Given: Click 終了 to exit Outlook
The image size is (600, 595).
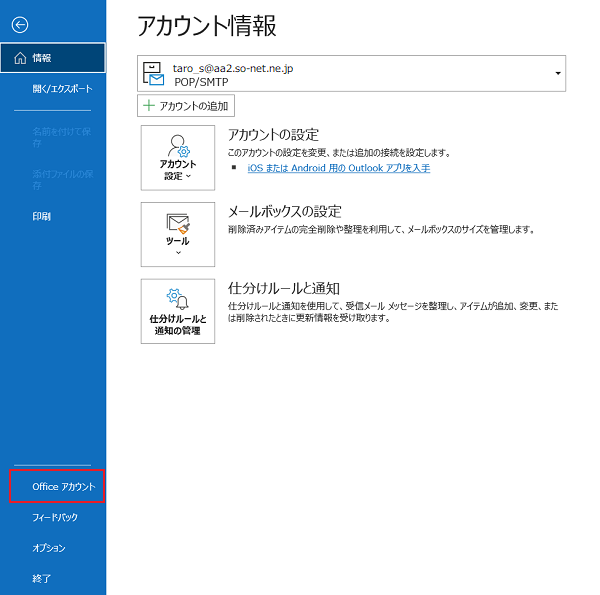Looking at the screenshot, I should [42, 578].
